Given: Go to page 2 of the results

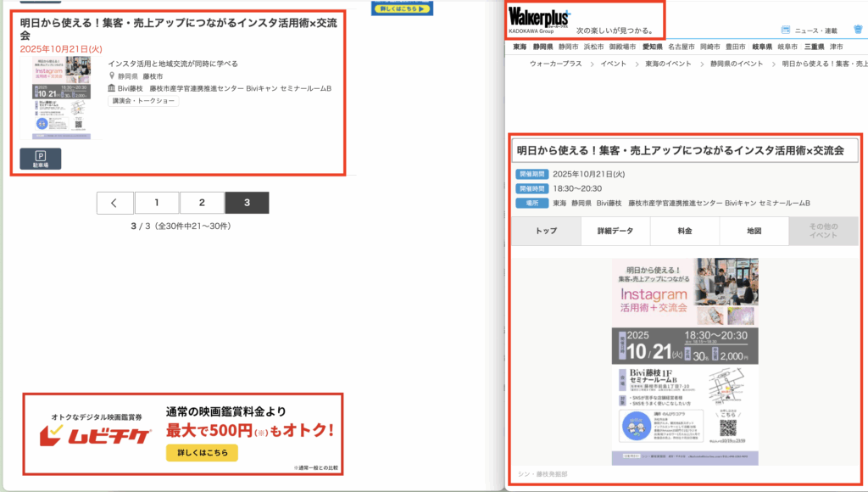Looking at the screenshot, I should tap(202, 203).
